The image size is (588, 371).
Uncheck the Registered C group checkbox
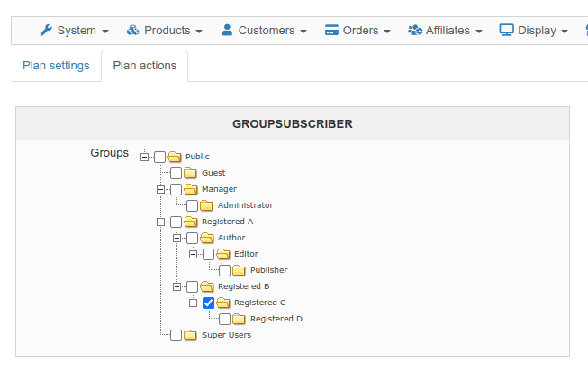(209, 303)
